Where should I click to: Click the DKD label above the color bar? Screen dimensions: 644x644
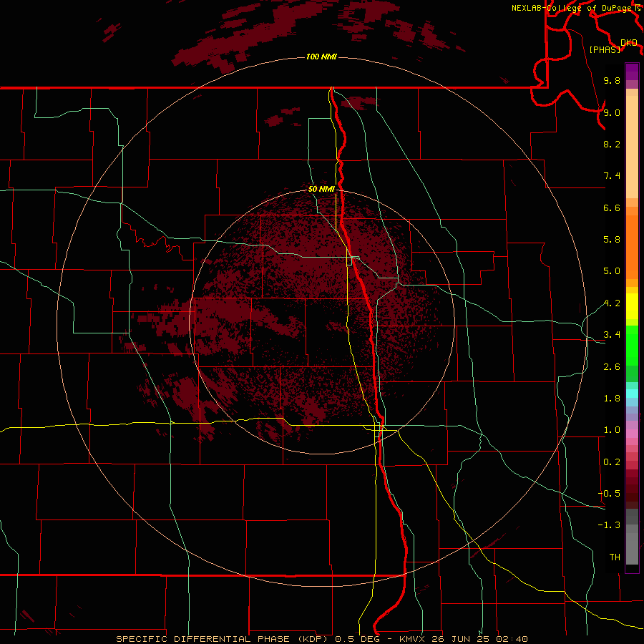click(629, 43)
